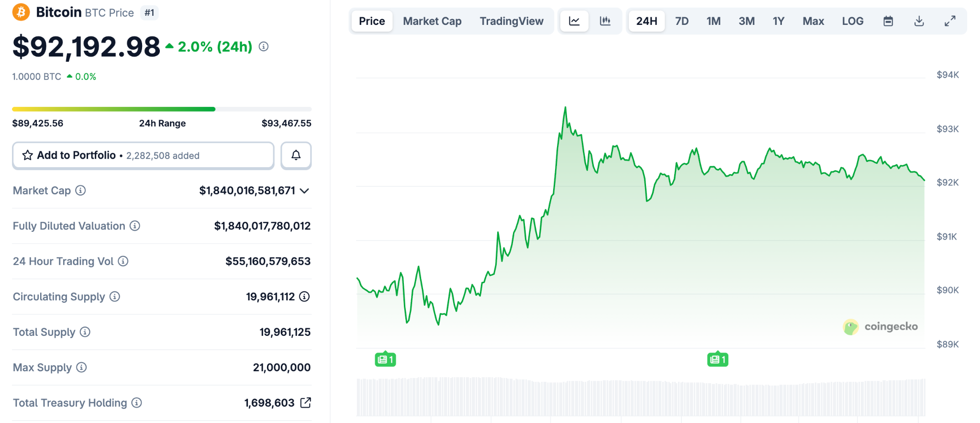Select the 7D time range
Viewport: 980px width, 423px height.
(x=681, y=21)
